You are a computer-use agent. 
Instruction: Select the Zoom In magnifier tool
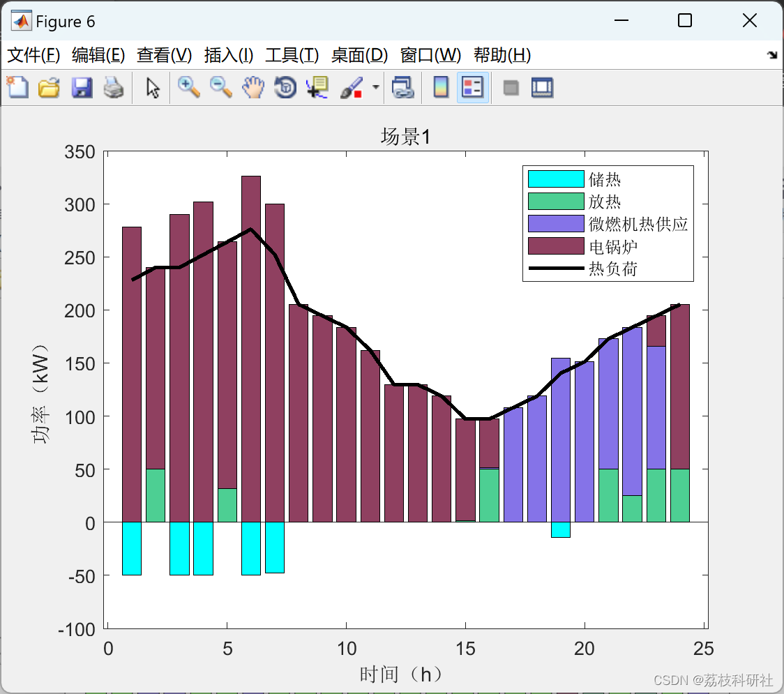click(x=188, y=87)
